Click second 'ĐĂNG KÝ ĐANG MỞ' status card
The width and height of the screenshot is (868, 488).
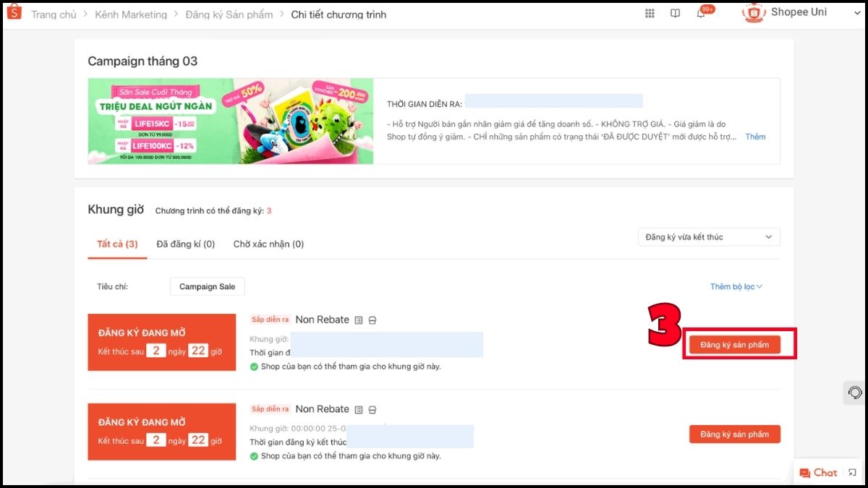tap(162, 432)
